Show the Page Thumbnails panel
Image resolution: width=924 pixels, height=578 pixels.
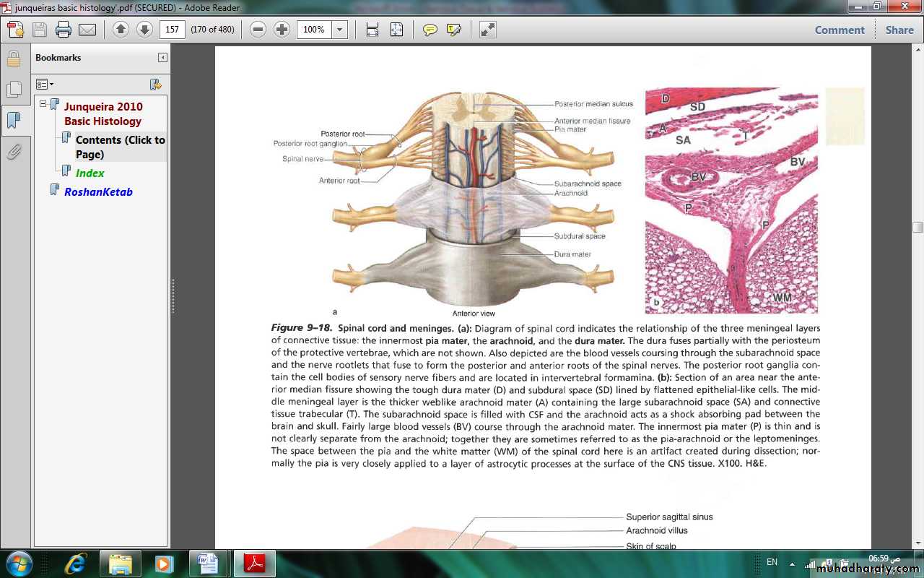click(x=14, y=90)
